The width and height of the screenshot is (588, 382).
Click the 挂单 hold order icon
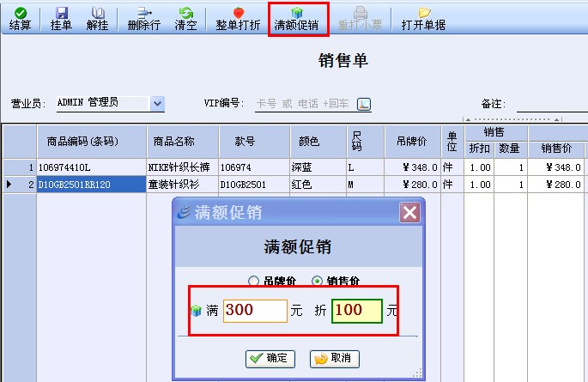tap(61, 19)
